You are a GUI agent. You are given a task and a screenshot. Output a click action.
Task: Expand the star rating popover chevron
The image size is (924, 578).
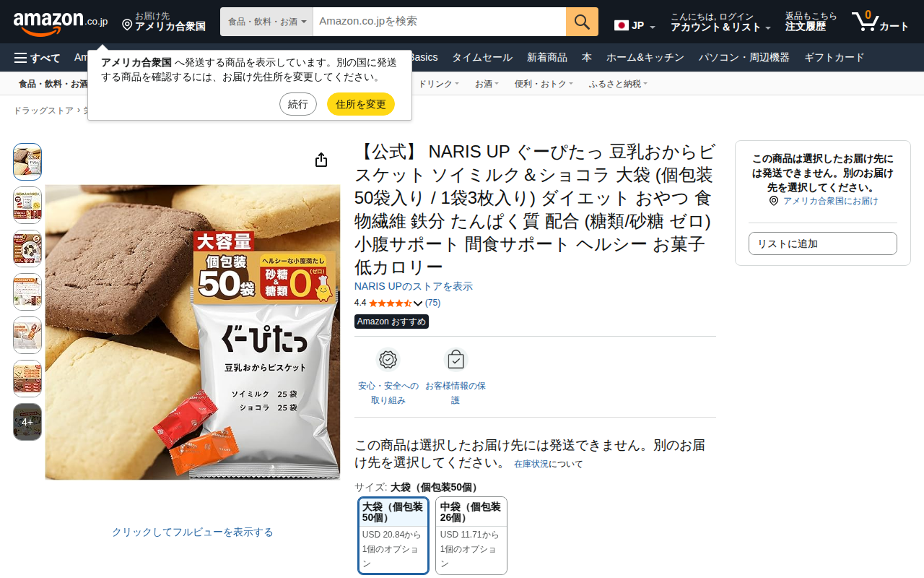tap(418, 303)
